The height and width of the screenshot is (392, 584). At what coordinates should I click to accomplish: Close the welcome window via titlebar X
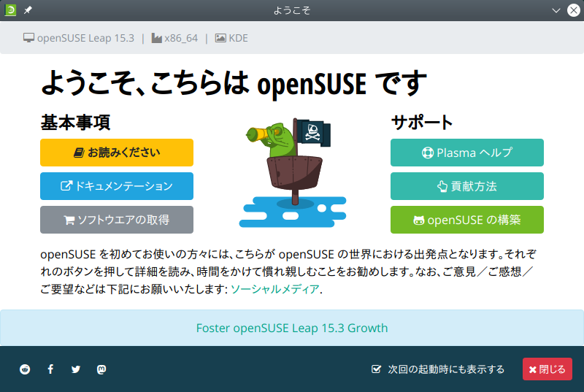(x=574, y=10)
